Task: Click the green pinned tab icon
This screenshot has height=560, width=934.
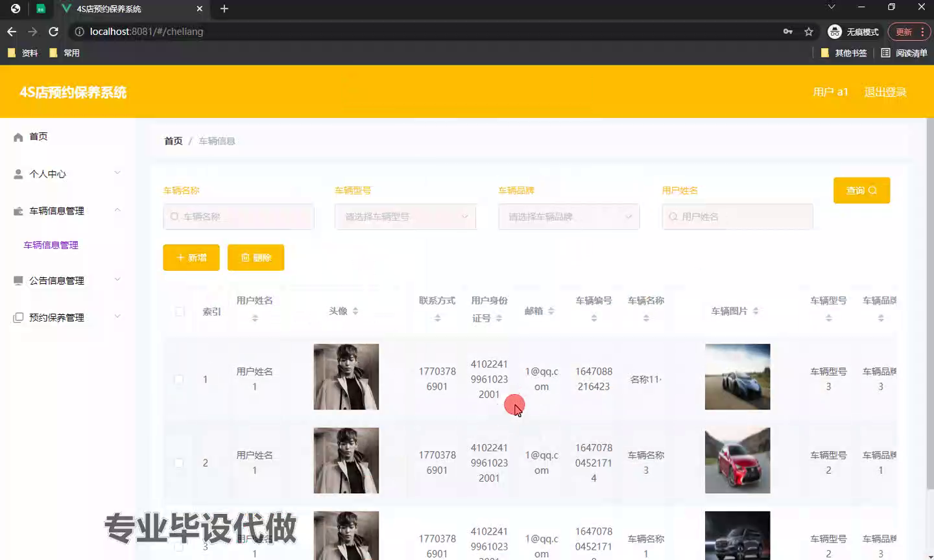Action: (40, 8)
